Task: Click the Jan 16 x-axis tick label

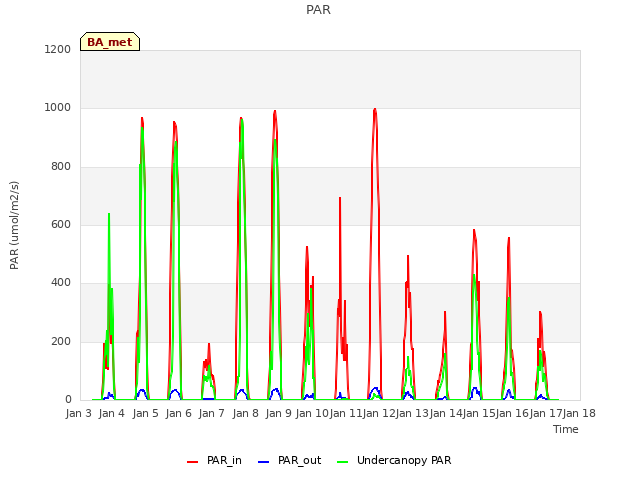Action: click(x=513, y=413)
